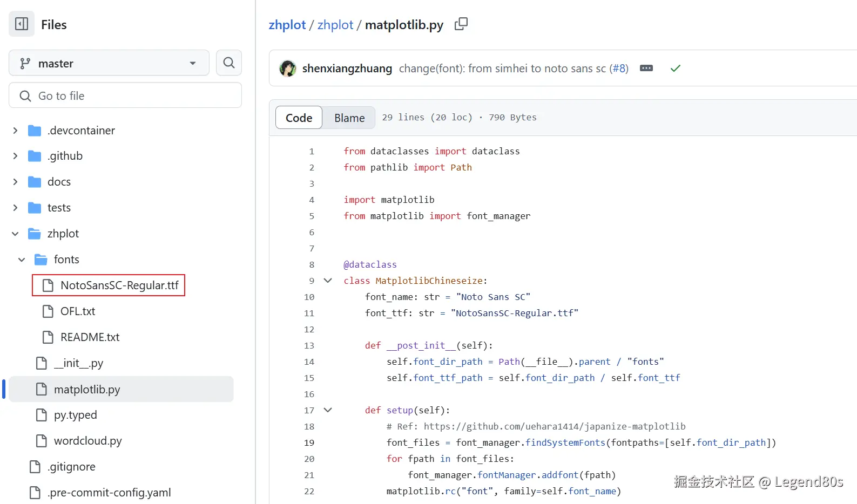Click the tests folder icon
Viewport: 857px width, 504px height.
tap(35, 208)
